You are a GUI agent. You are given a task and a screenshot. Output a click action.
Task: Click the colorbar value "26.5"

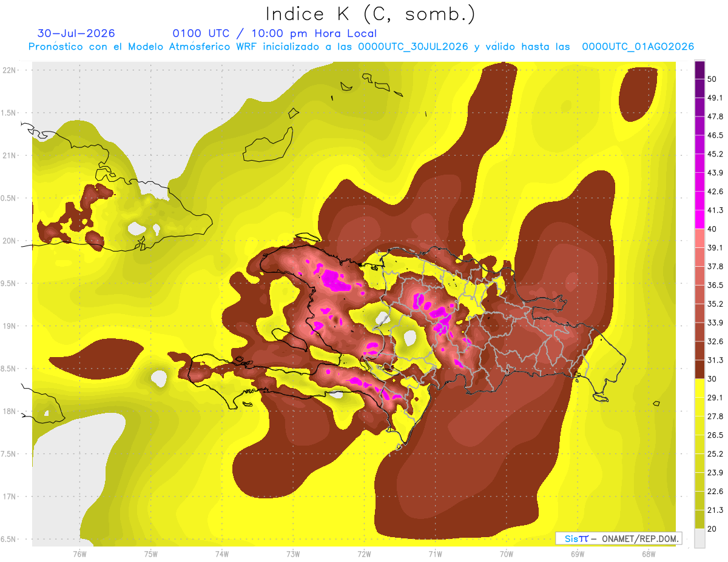pos(715,435)
